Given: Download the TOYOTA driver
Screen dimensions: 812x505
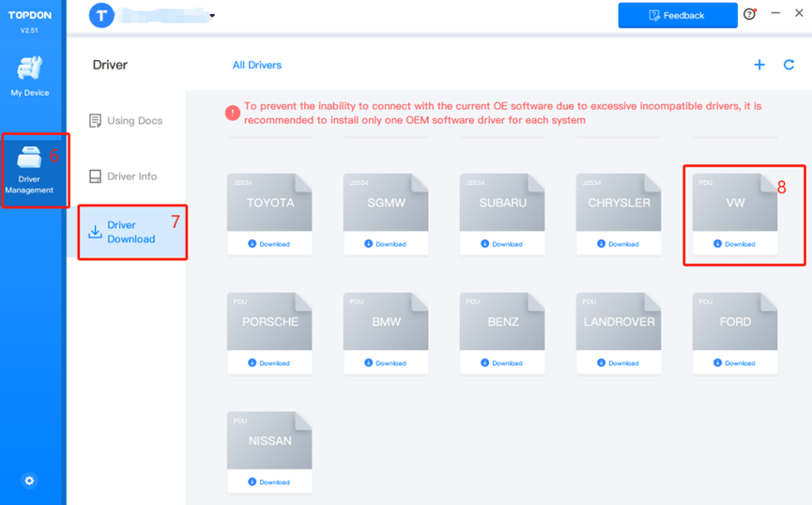Looking at the screenshot, I should click(x=269, y=244).
